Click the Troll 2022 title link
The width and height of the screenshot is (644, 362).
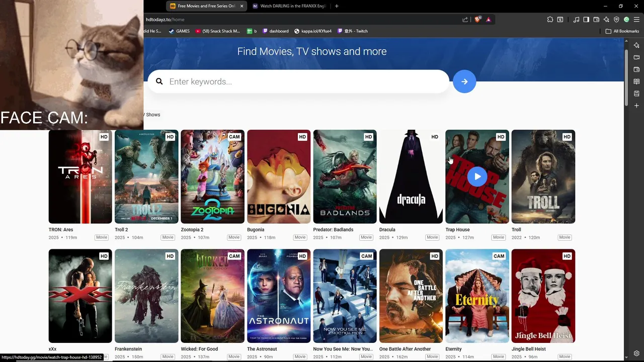(x=516, y=230)
